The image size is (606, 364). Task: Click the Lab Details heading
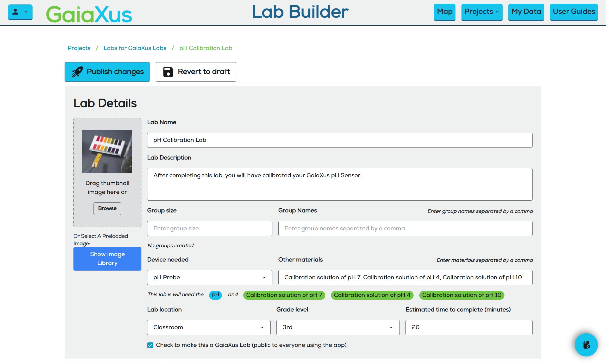(x=105, y=103)
